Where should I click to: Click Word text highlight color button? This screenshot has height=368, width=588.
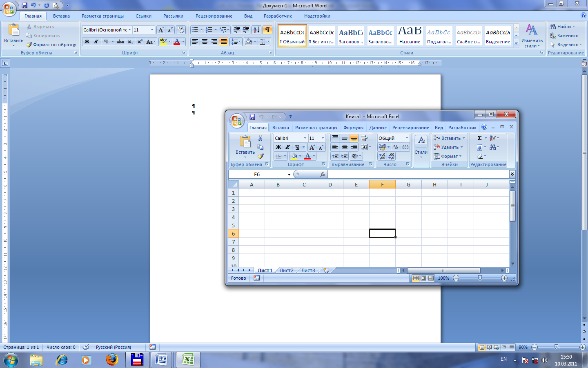[163, 42]
